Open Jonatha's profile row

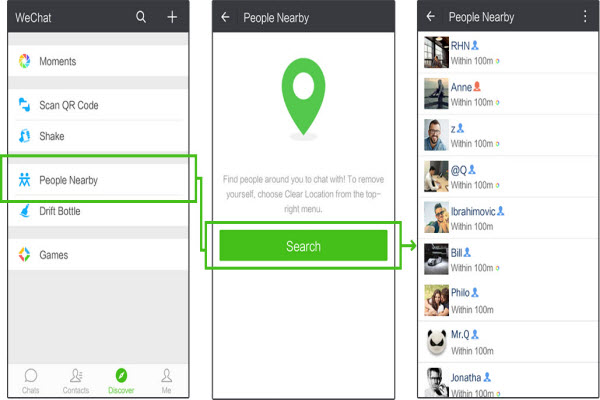tap(508, 381)
